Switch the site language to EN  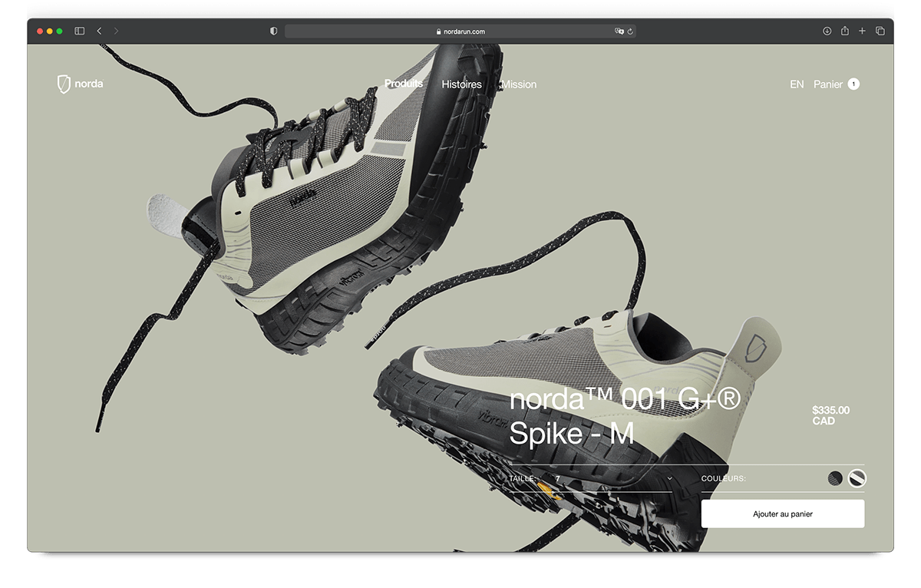(x=797, y=84)
